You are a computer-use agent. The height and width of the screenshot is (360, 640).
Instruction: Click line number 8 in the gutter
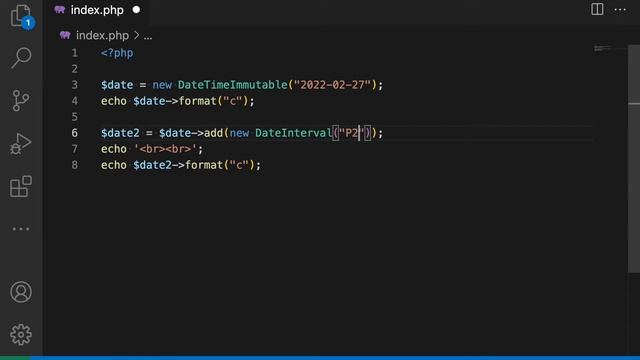coord(74,165)
